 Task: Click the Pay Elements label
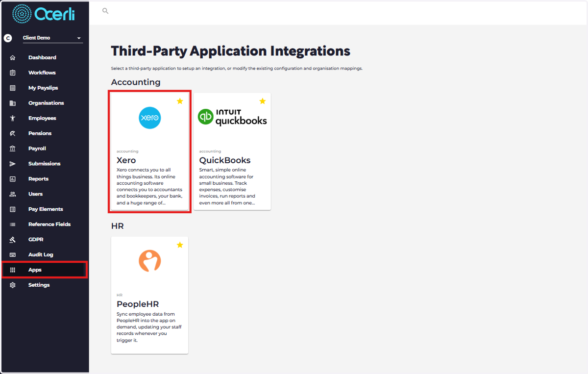click(x=46, y=209)
